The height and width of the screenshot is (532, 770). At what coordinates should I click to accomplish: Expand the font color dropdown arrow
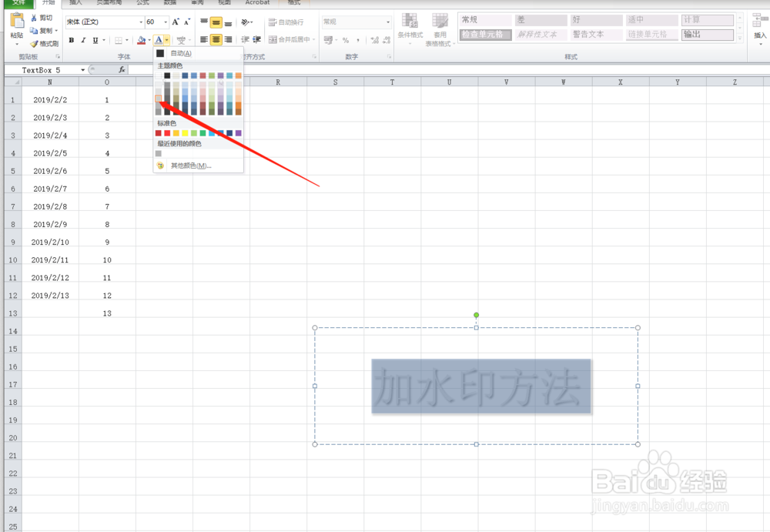click(x=167, y=40)
